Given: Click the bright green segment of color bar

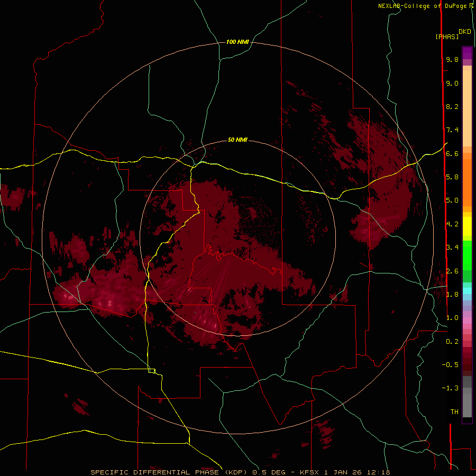Looking at the screenshot, I should 467,255.
